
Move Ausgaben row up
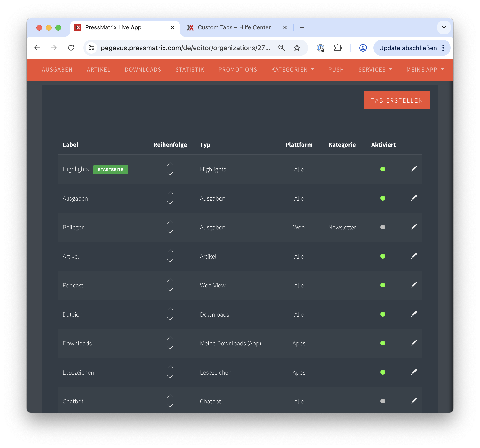[x=170, y=193]
